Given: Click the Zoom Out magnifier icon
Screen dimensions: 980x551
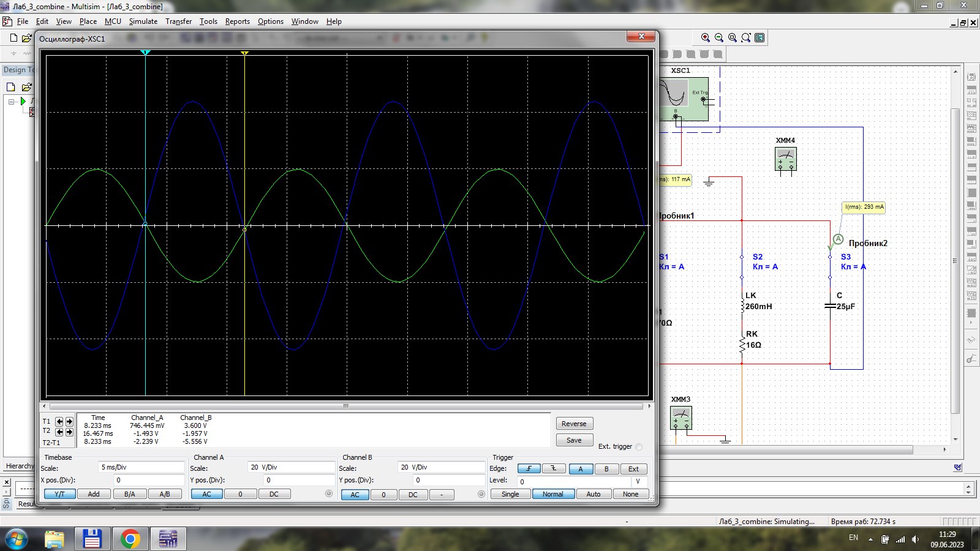Looking at the screenshot, I should [719, 38].
